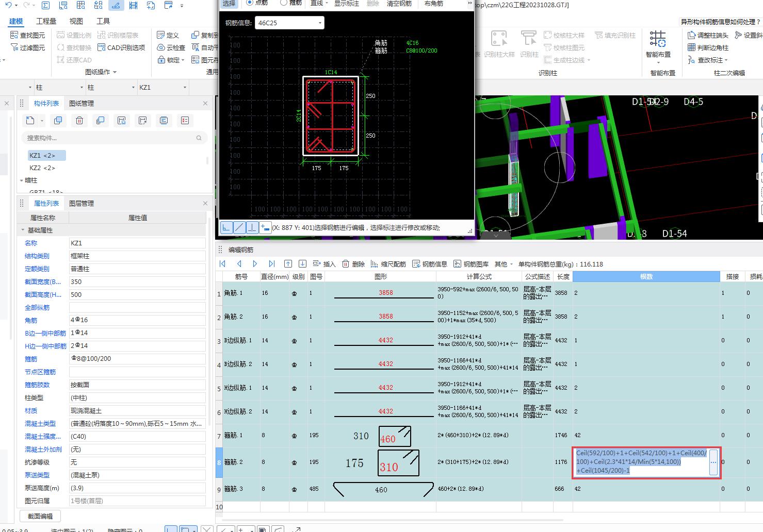The height and width of the screenshot is (532, 763).
Task: Click 混凝土强度 value (C40)
Action: click(137, 437)
